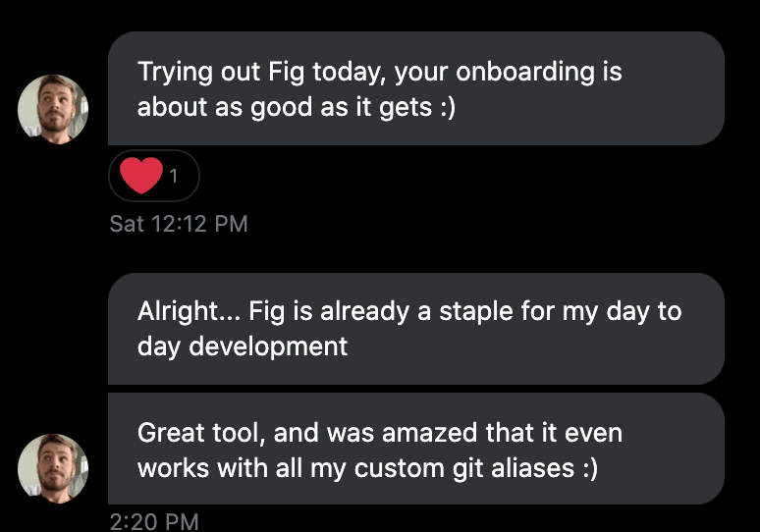Select the "Trying out Fig today" message bubble
This screenshot has height=532, width=760.
pyautogui.click(x=415, y=88)
